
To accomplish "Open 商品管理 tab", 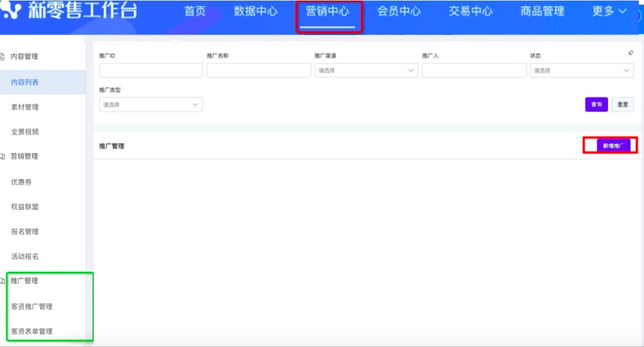I will click(x=542, y=11).
